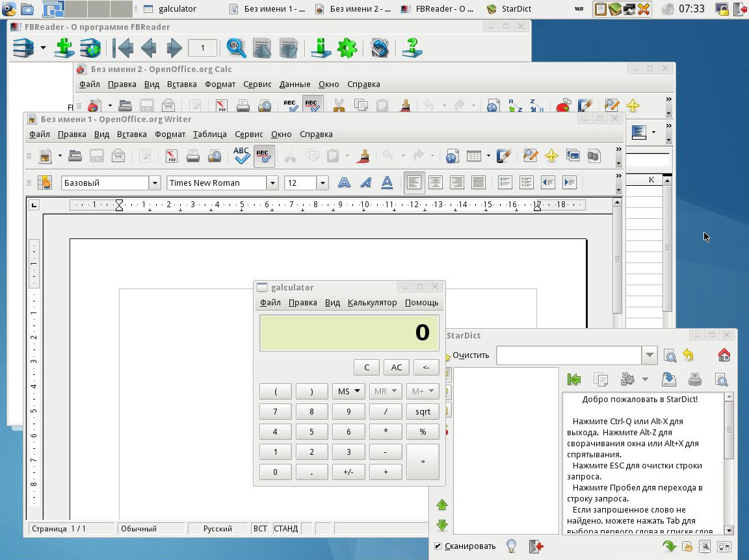749x560 pixels.
Task: Click the Writer spellcheck ABC icon
Action: pyautogui.click(x=241, y=156)
